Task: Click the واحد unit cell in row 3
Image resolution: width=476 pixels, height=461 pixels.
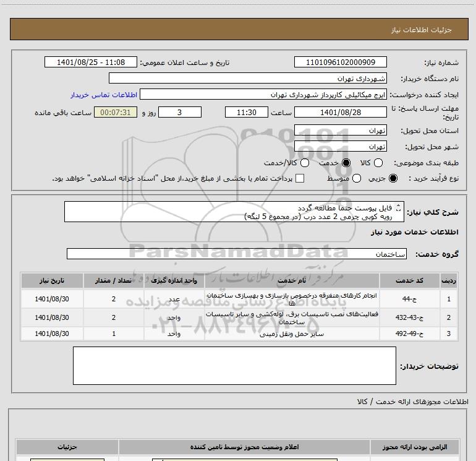Action: [x=174, y=334]
